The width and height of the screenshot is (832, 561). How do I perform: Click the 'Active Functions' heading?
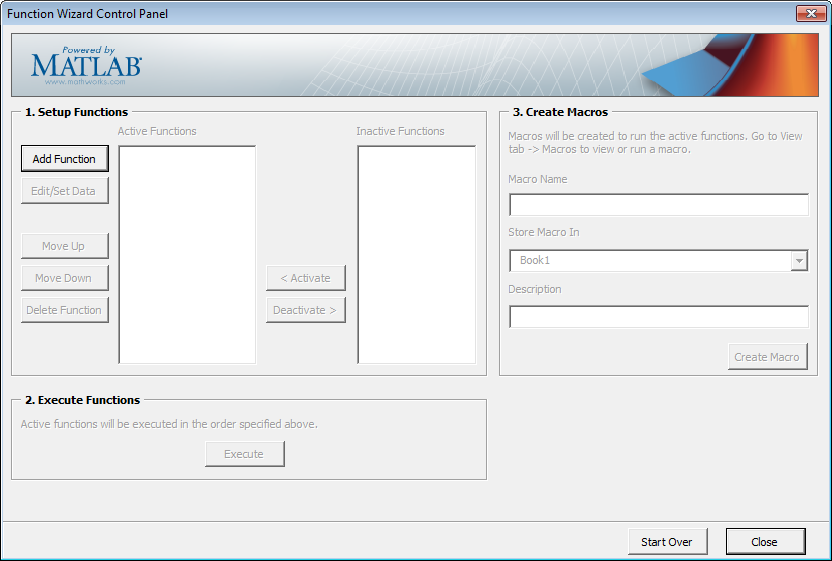pos(157,131)
